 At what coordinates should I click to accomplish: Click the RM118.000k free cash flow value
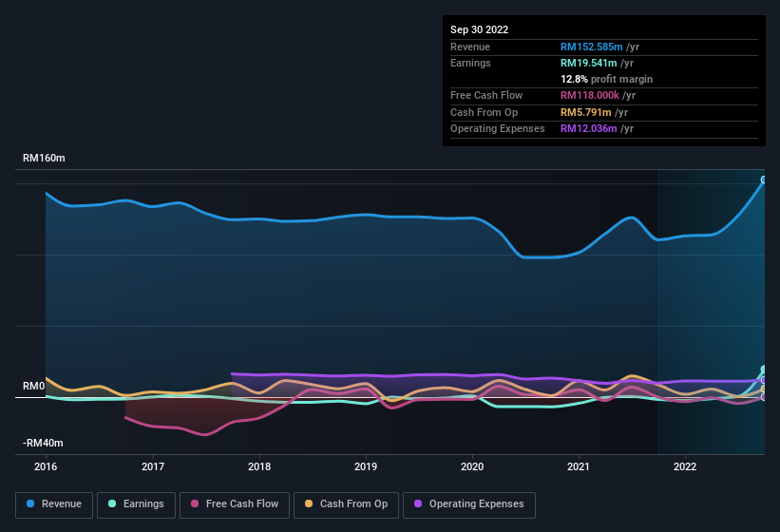coord(589,95)
